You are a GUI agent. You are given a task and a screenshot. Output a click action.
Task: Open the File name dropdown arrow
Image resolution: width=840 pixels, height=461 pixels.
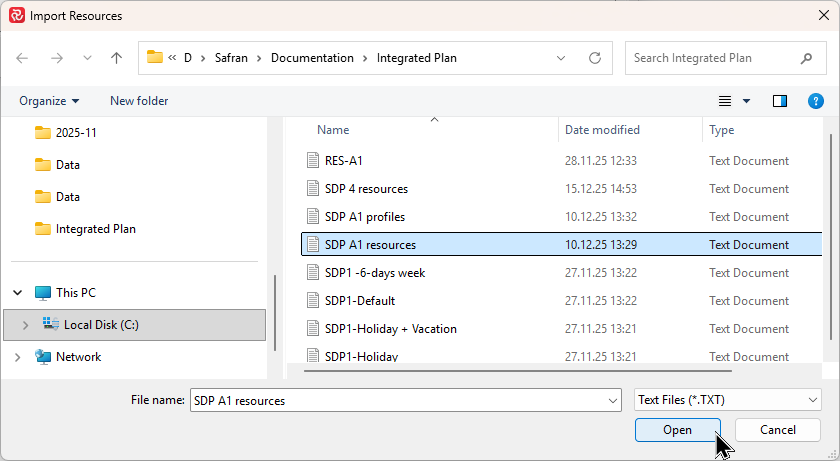click(613, 400)
